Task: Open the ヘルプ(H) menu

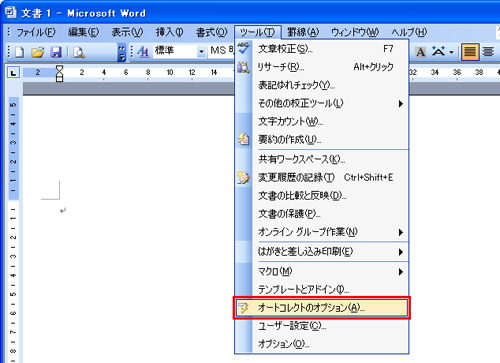Action: point(409,32)
